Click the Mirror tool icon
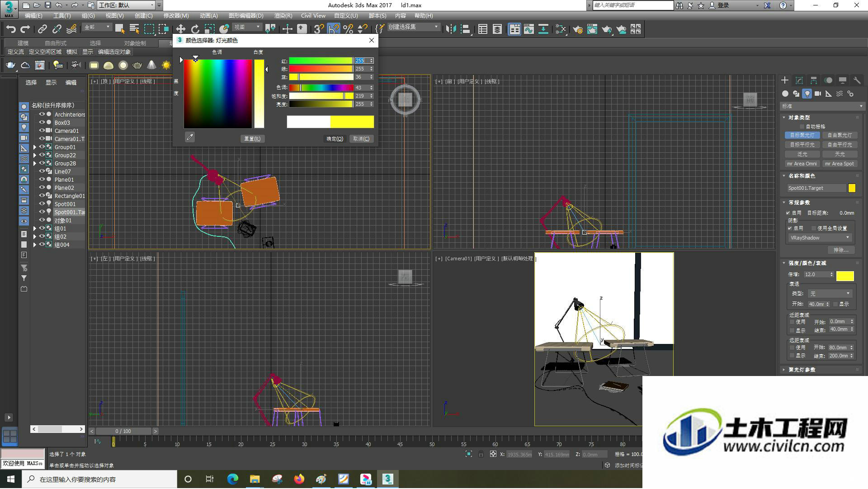 pyautogui.click(x=451, y=29)
